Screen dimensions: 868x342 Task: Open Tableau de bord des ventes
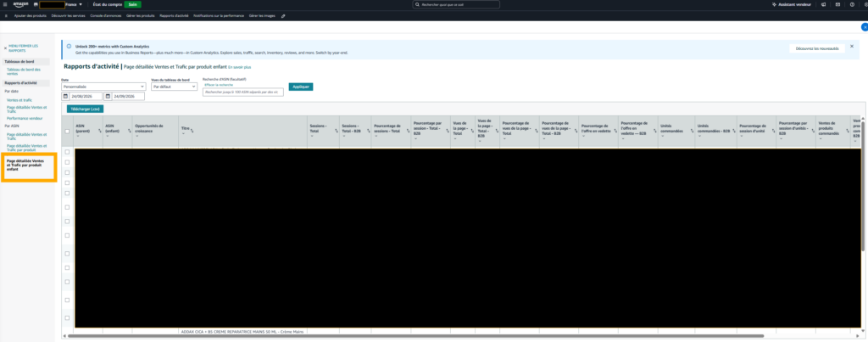coord(23,71)
